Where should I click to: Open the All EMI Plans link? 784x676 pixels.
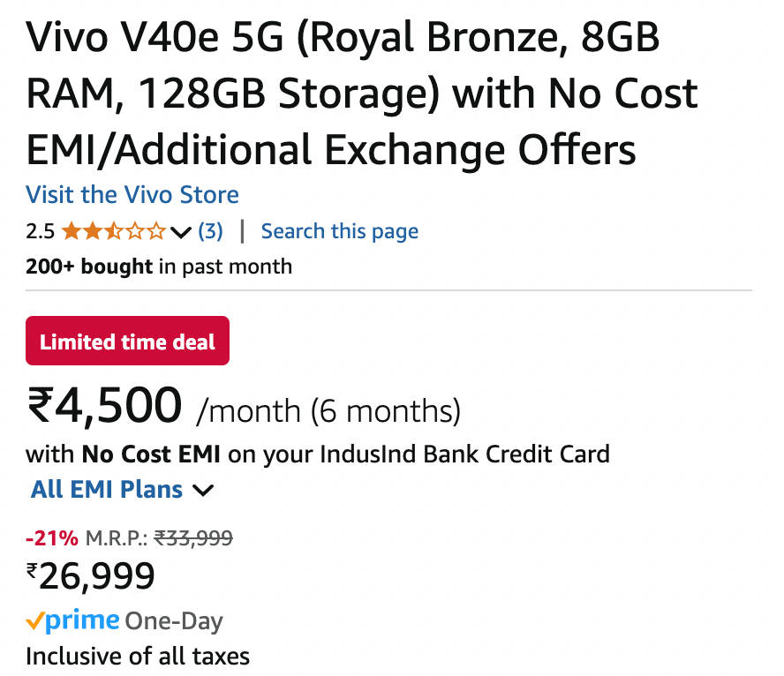click(107, 490)
